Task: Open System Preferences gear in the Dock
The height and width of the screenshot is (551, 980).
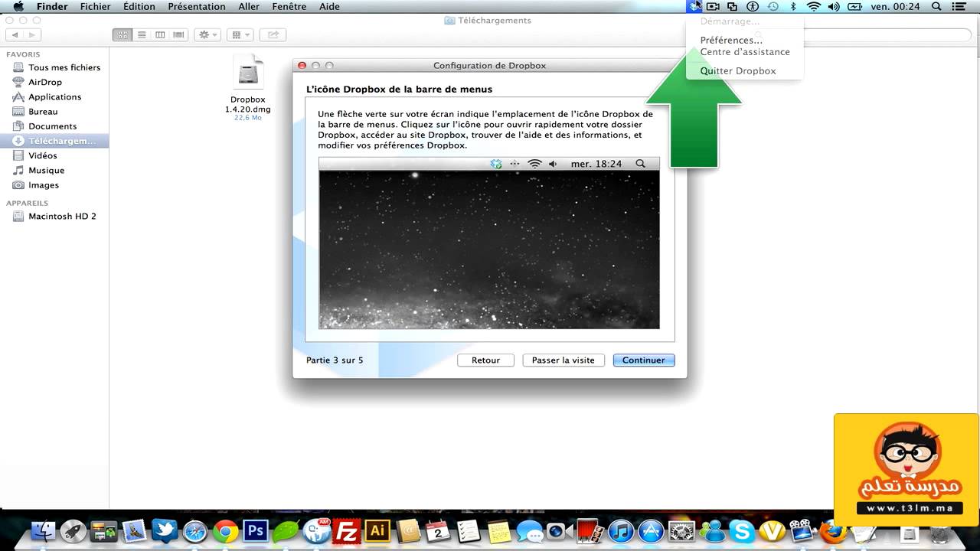Action: point(681,530)
